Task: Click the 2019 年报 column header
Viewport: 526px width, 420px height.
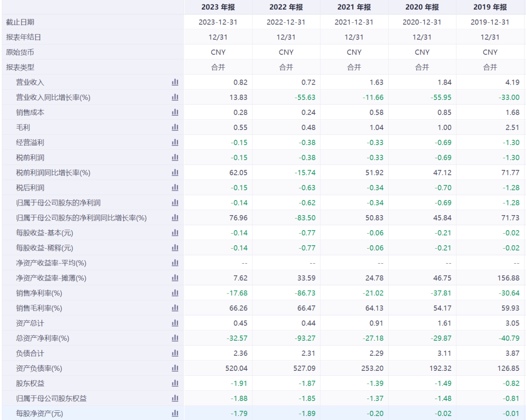Action: pyautogui.click(x=490, y=7)
